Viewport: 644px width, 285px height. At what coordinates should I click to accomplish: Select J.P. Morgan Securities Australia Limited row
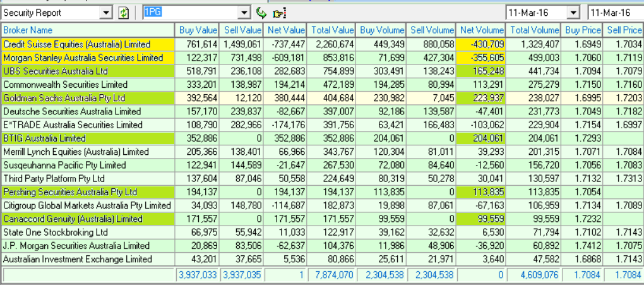[322, 246]
